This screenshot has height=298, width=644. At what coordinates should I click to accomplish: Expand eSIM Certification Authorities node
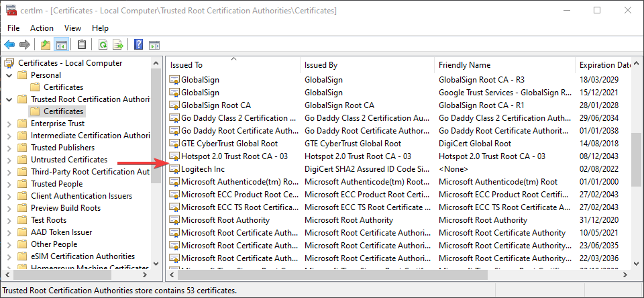9,256
